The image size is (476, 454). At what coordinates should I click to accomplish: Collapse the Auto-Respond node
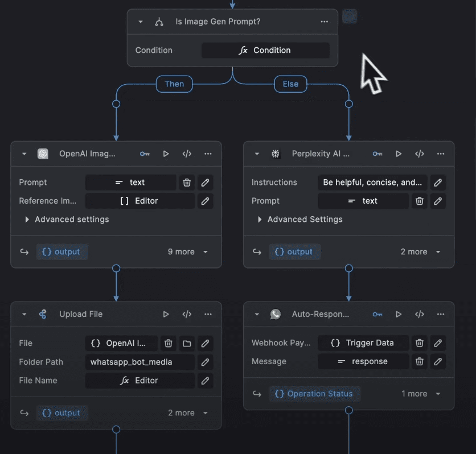pyautogui.click(x=257, y=314)
